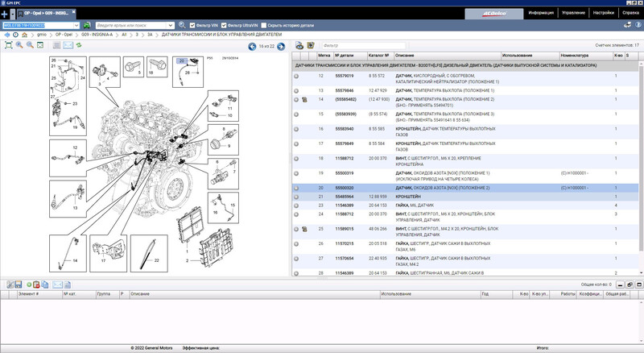Open the 3A breadcrumb link

pyautogui.click(x=150, y=35)
